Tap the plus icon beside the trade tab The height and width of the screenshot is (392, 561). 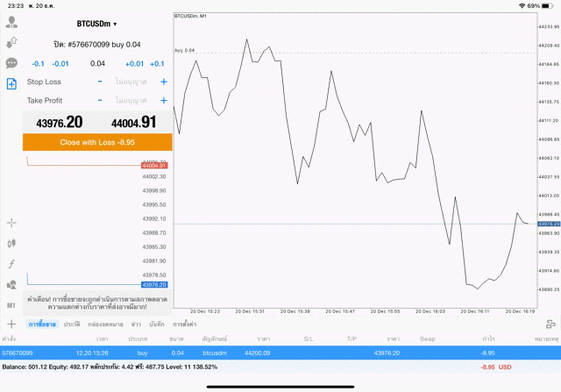pos(12,324)
